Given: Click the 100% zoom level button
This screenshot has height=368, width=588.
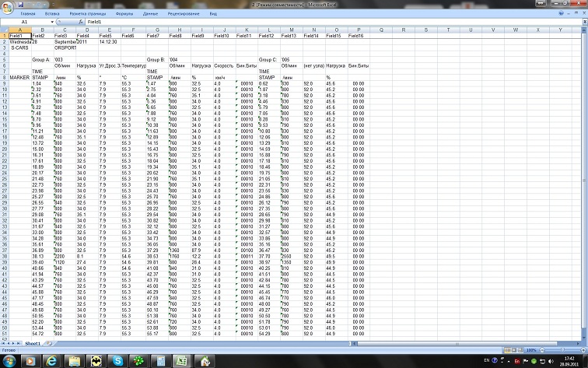Looking at the screenshot, I should (x=531, y=350).
